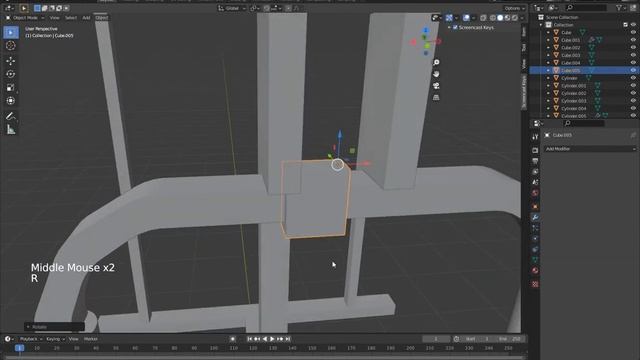
Task: Hide Cube in the outliner
Action: pos(633,32)
